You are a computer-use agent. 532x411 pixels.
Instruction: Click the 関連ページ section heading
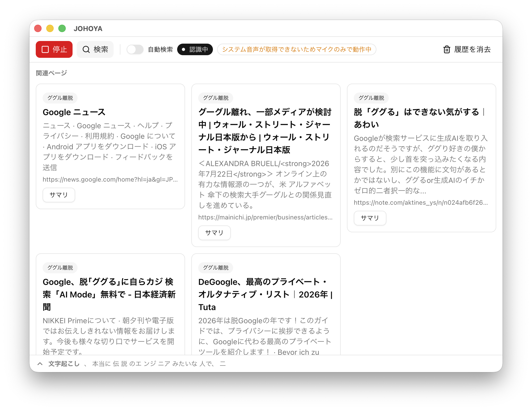pos(52,73)
